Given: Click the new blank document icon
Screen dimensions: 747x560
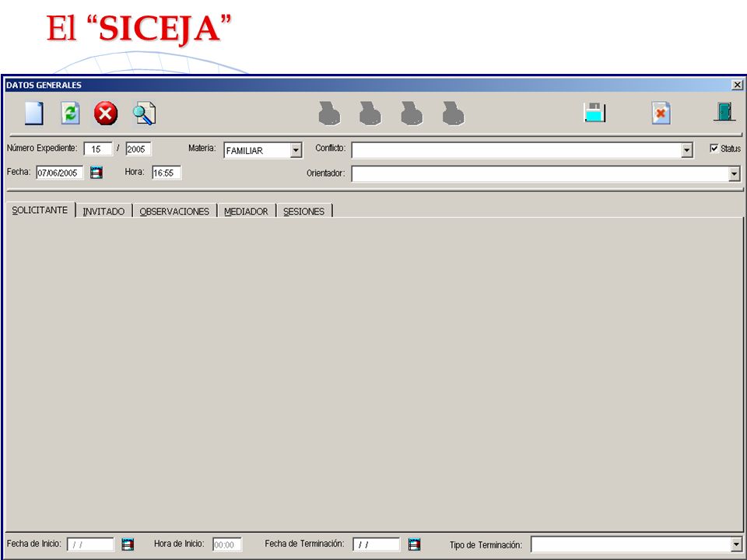Looking at the screenshot, I should (33, 114).
